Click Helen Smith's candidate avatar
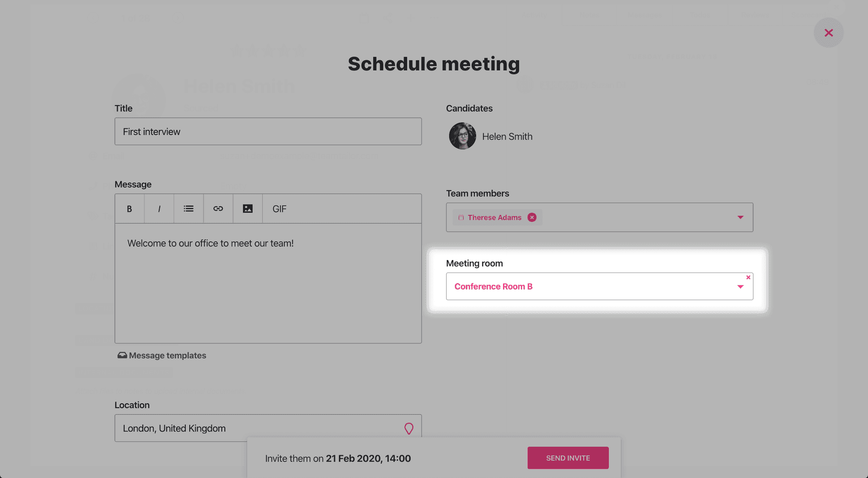The image size is (868, 478). coord(463,136)
